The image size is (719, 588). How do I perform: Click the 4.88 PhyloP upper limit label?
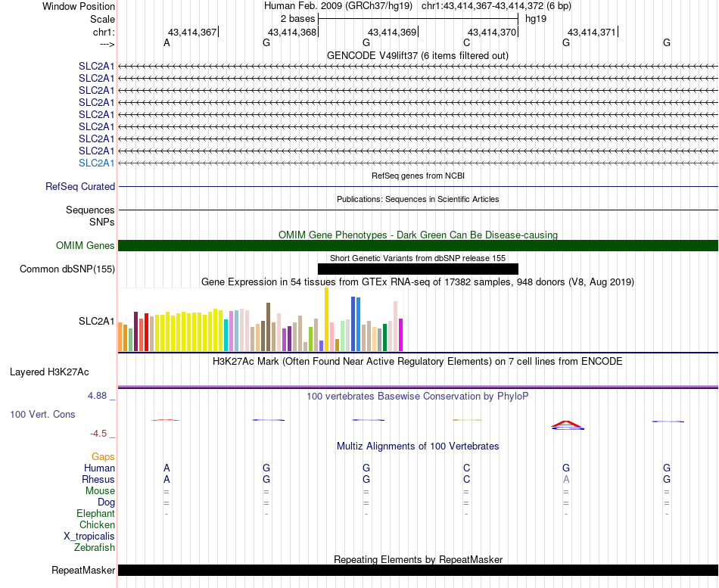point(97,396)
